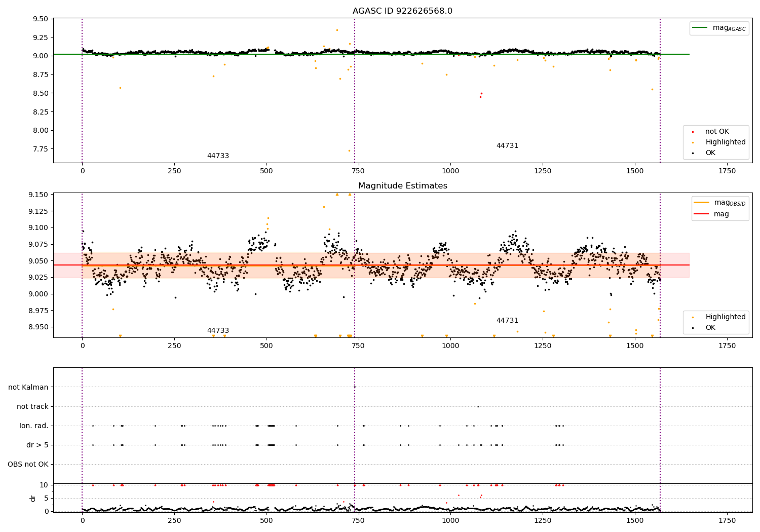Image resolution: width=760 pixels, height=532 pixels.
Task: Select the 'not OK' legend entry
Action: (716, 132)
